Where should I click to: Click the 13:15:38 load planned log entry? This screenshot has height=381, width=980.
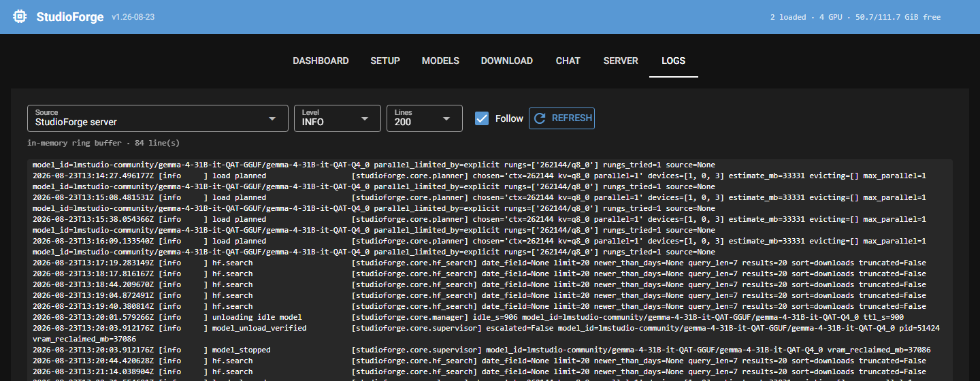(x=479, y=219)
